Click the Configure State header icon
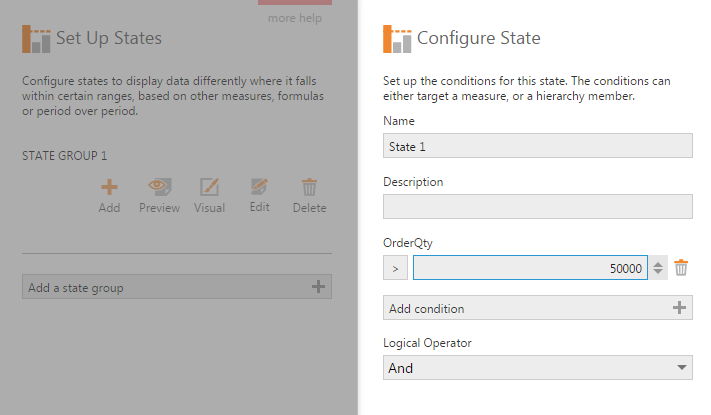 tap(397, 39)
